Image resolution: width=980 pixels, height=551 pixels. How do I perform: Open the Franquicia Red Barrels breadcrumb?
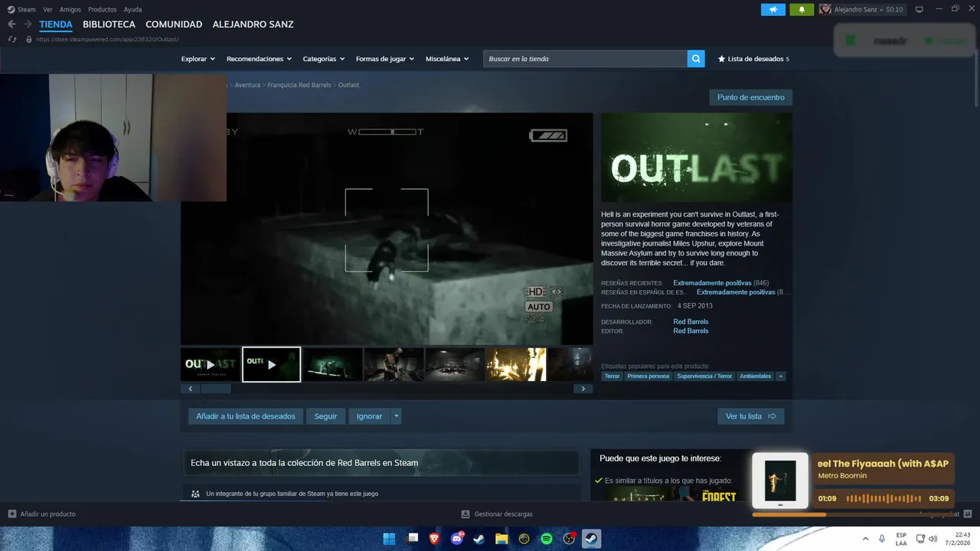pos(299,85)
